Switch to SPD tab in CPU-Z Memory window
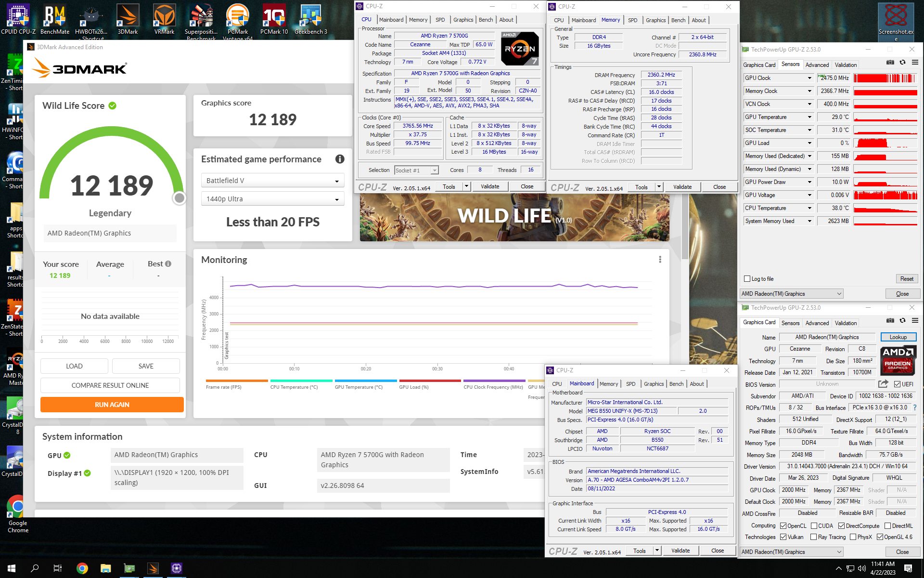 632,20
